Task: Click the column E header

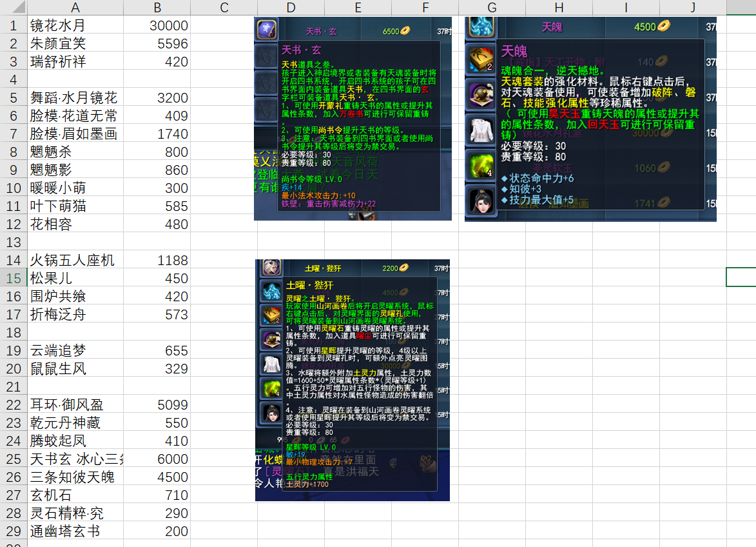Action: click(x=358, y=7)
